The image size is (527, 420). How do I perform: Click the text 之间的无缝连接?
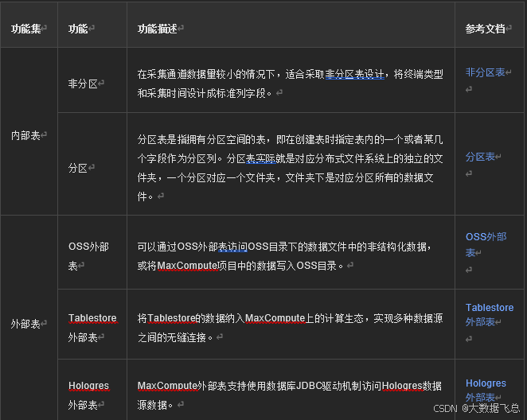[172, 337]
